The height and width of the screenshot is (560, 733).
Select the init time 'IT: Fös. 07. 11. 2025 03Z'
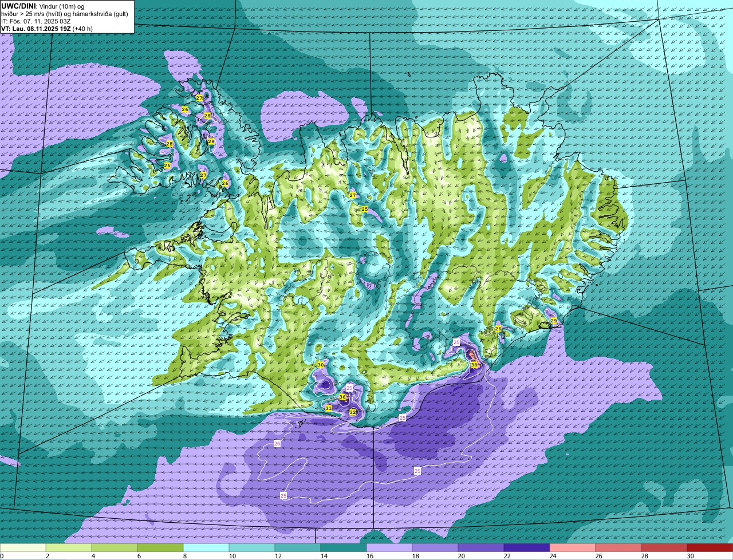[x=36, y=21]
